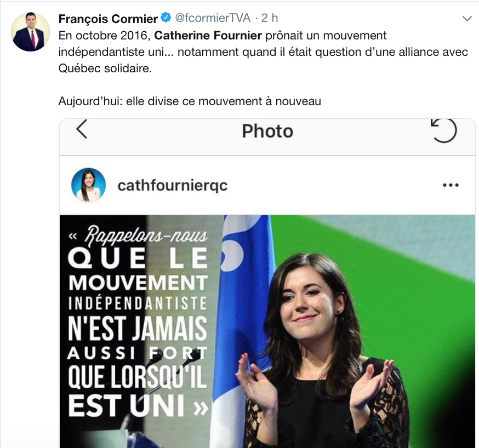479x448 pixels.
Task: Click the "N'EST JAMAIS" line in the quote
Action: 138,329
